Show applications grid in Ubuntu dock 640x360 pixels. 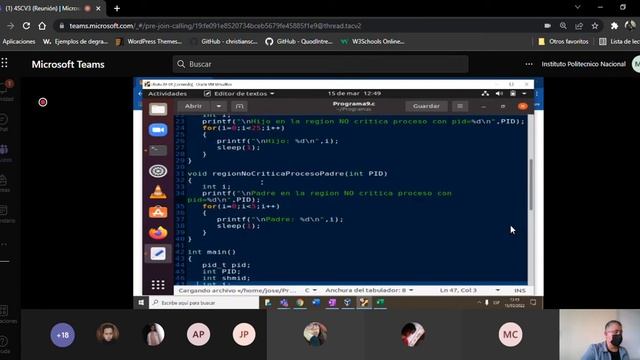158,284
